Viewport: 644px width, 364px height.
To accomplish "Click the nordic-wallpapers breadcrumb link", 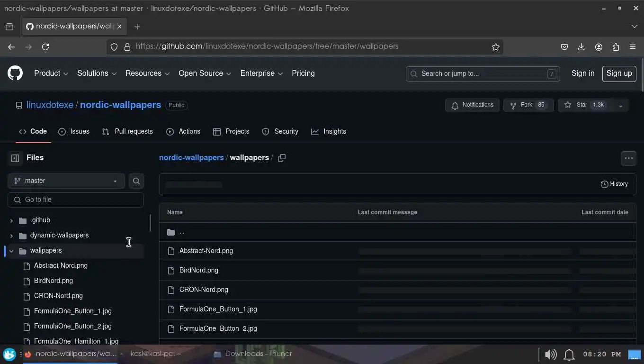I will 191,158.
